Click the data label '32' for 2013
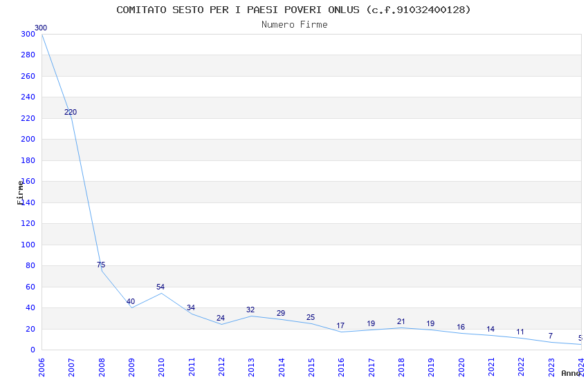588x380 pixels. (250, 310)
